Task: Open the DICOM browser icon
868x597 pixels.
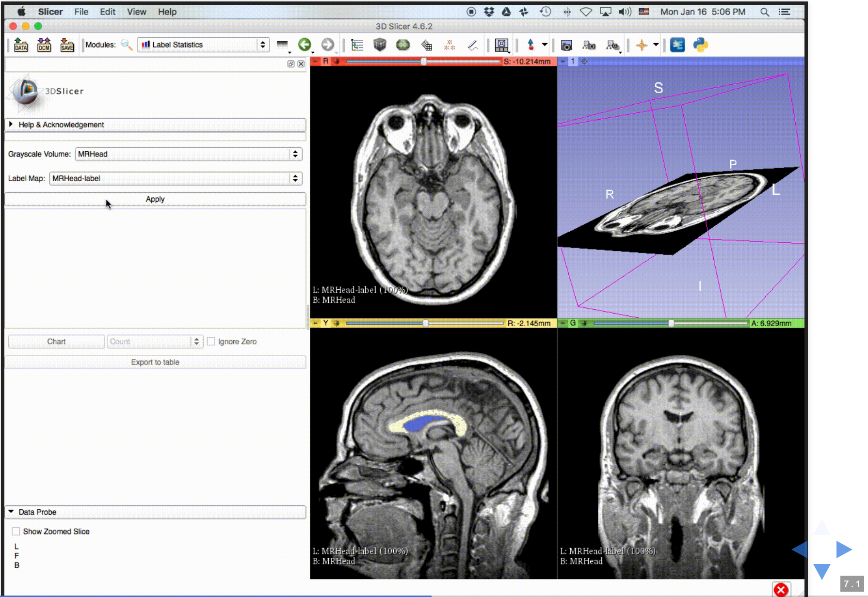Action: (x=44, y=45)
